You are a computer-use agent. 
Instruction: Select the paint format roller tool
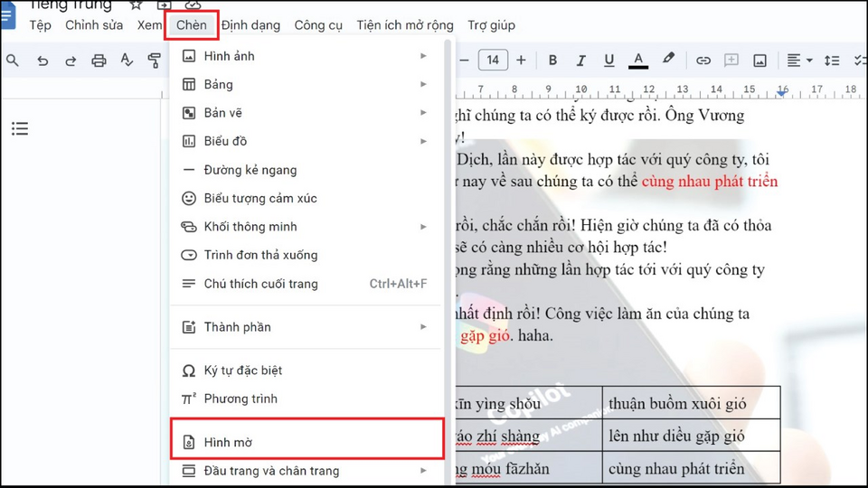click(x=155, y=61)
